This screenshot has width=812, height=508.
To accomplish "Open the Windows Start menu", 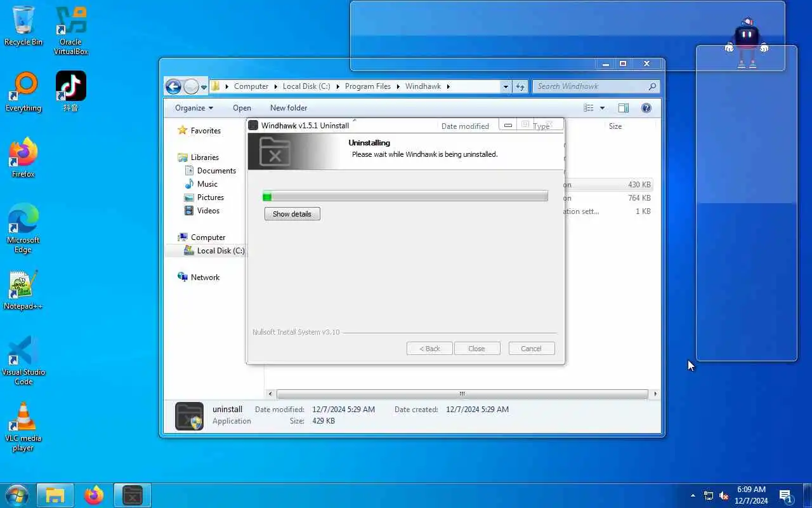I will pos(16,495).
